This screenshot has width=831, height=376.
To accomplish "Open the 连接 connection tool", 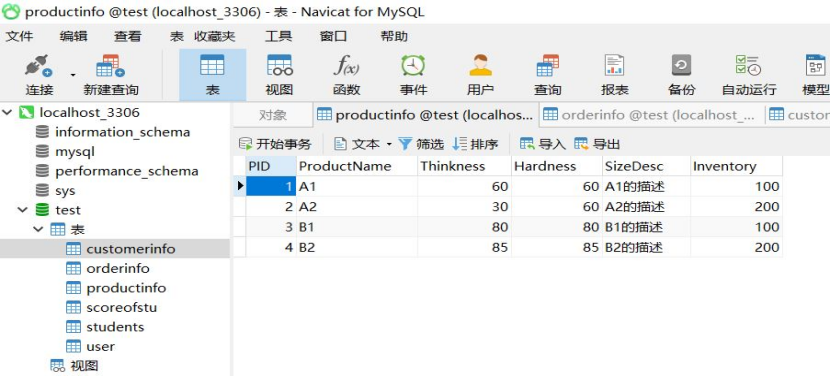I will coord(39,75).
